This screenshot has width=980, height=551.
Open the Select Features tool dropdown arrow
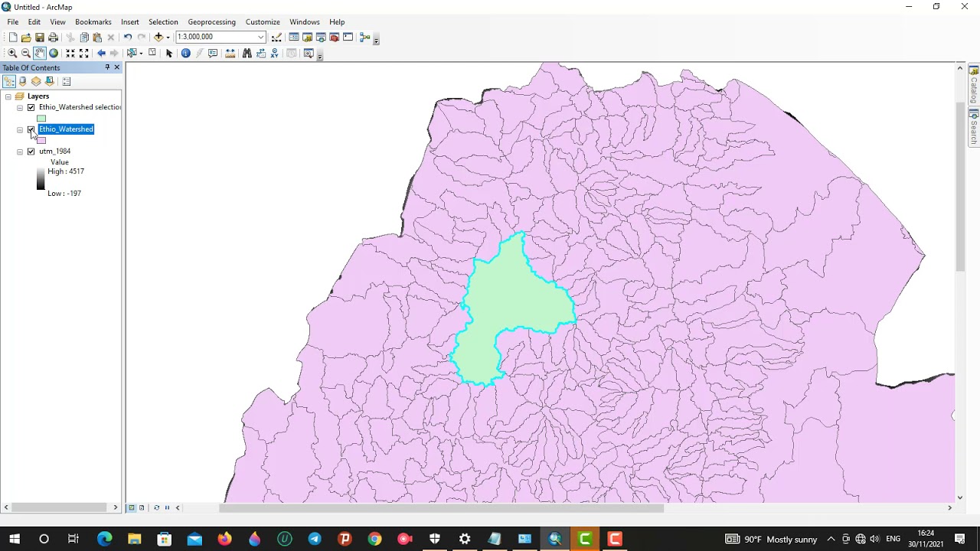tap(141, 53)
